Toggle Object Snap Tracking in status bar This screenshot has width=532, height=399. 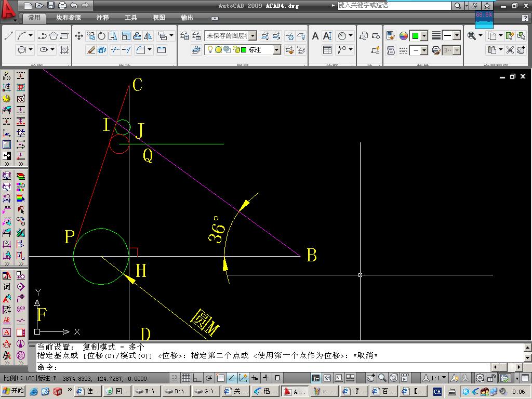click(232, 378)
